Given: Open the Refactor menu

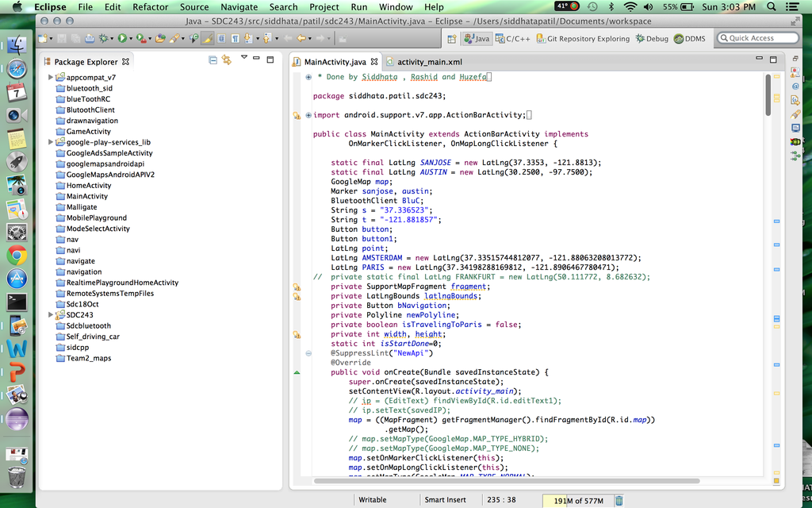Looking at the screenshot, I should 150,6.
